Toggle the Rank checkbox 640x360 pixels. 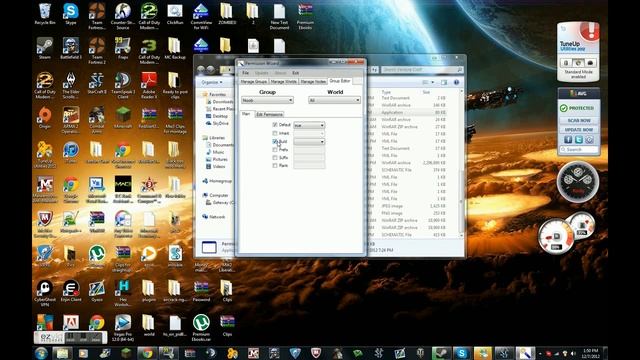(275, 166)
